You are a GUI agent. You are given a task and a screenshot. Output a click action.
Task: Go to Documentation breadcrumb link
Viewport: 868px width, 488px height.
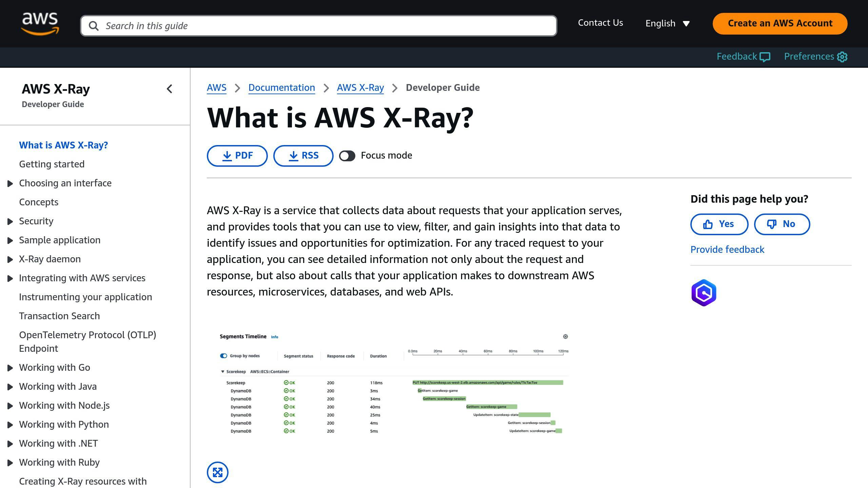[282, 88]
